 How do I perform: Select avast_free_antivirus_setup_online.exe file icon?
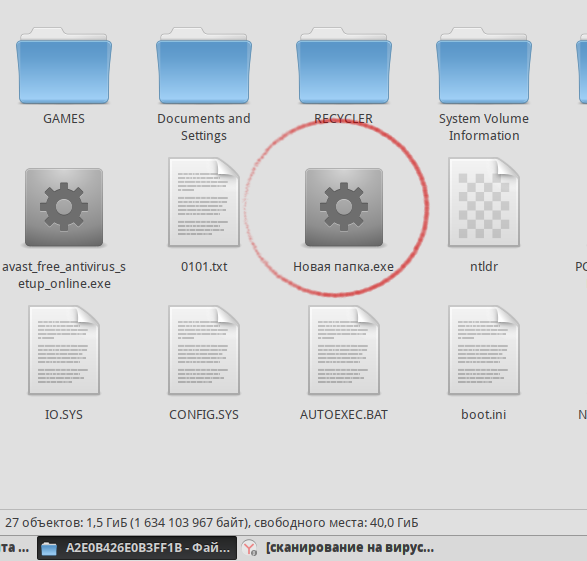tap(64, 207)
